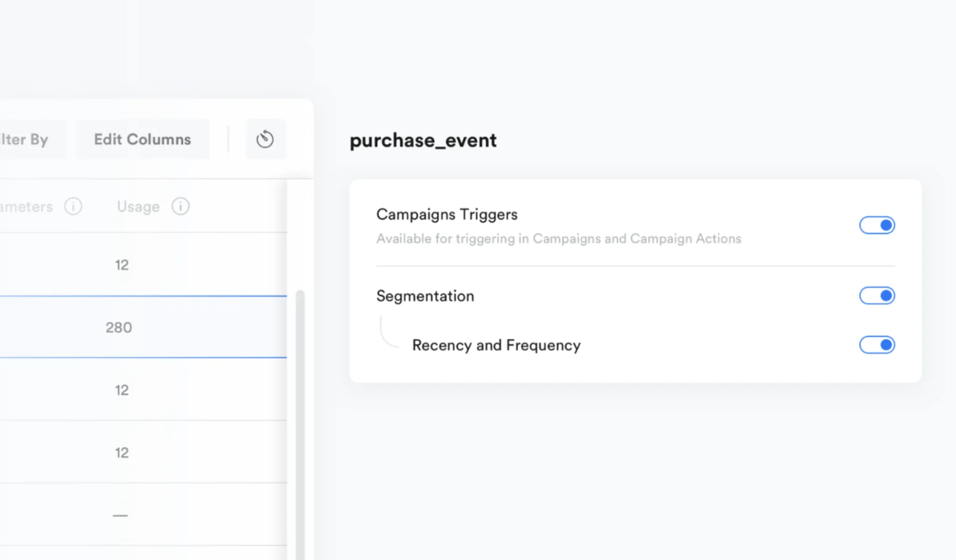Image resolution: width=956 pixels, height=560 pixels.
Task: Sort by the Usage column header
Action: (x=138, y=206)
